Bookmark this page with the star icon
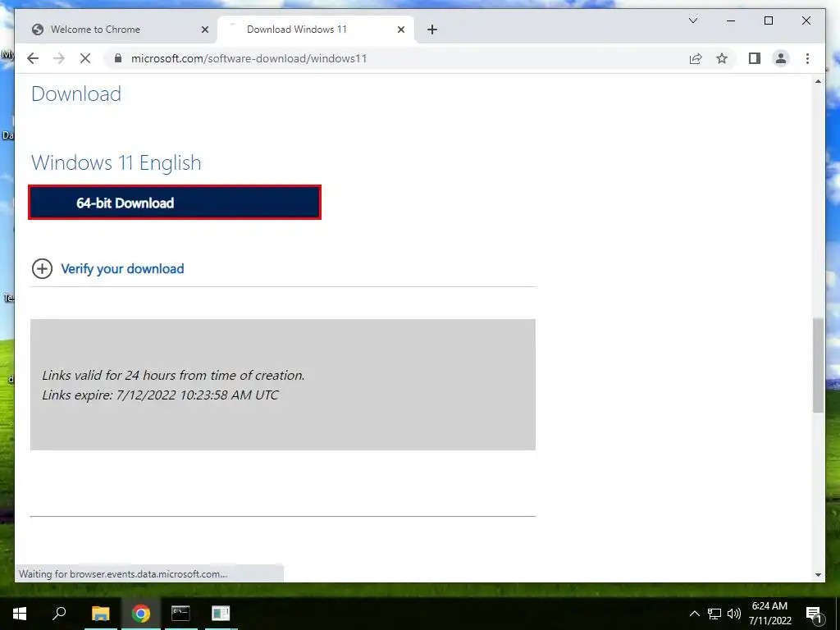 coord(722,58)
